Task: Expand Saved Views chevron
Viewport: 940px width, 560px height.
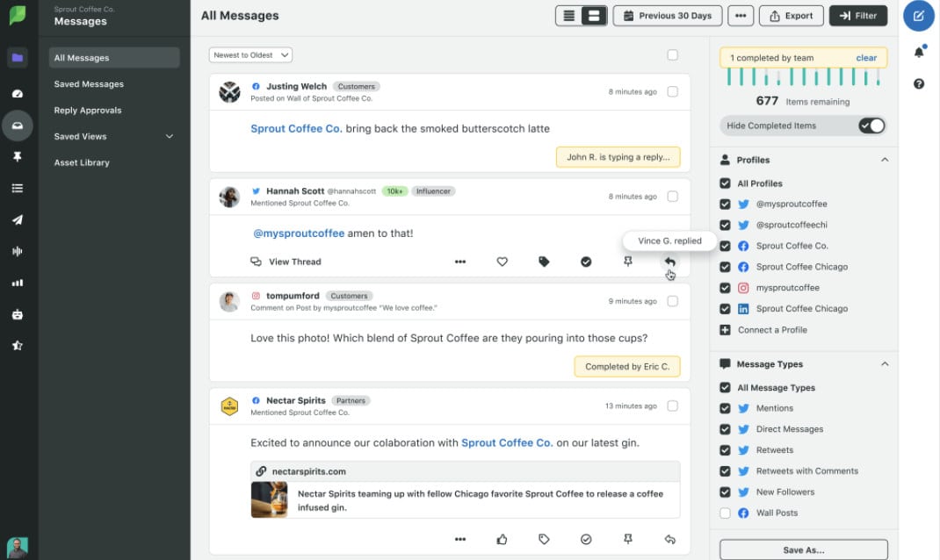Action: (x=170, y=137)
